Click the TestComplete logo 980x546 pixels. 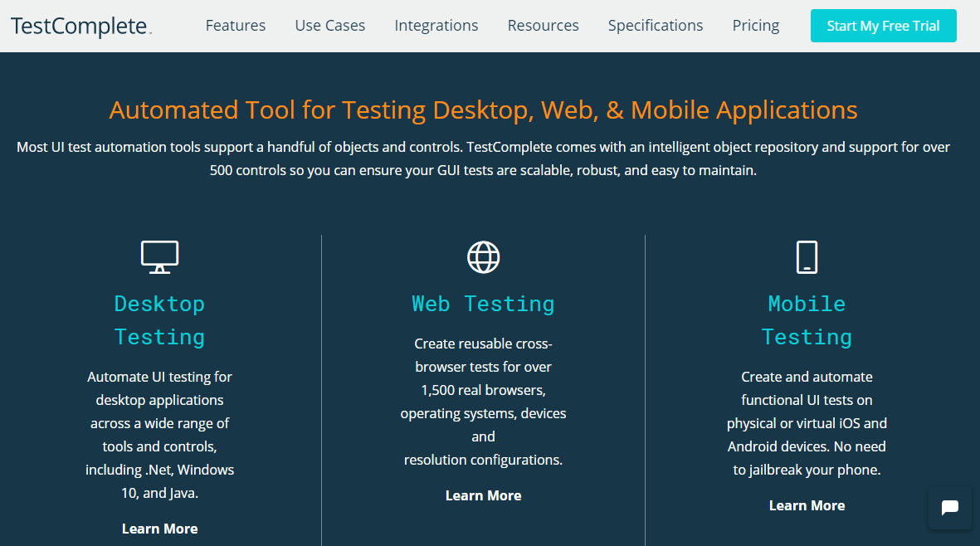coord(80,27)
